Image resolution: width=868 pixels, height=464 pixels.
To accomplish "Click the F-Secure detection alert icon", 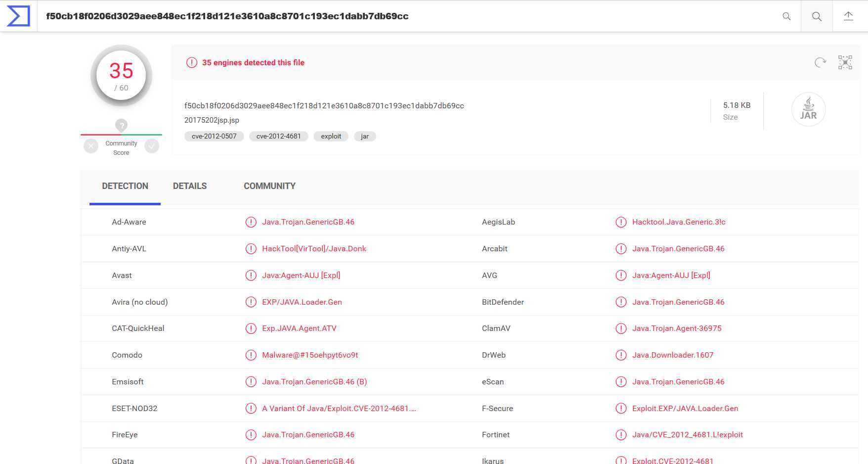I will point(621,409).
